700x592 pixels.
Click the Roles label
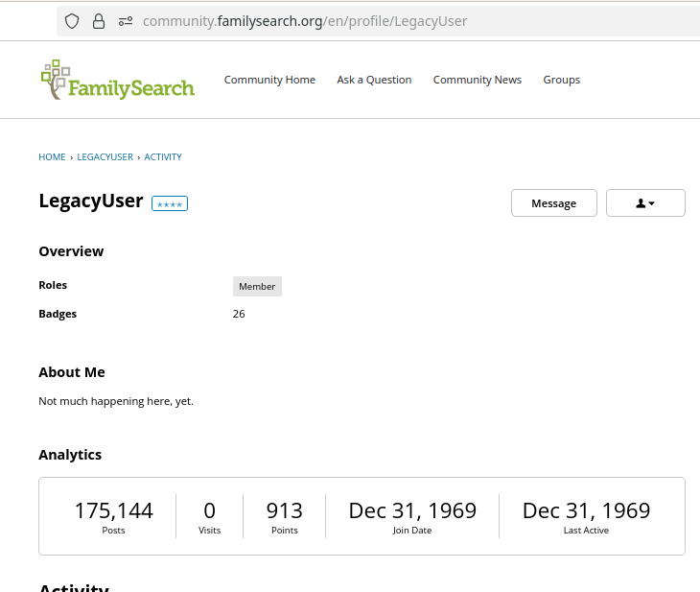point(53,285)
